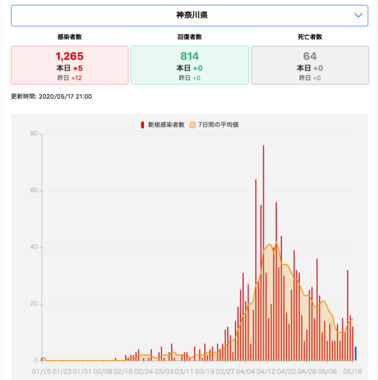Click the 死亡者数 heading label
Viewport: 378px width, 380px height.
[310, 37]
